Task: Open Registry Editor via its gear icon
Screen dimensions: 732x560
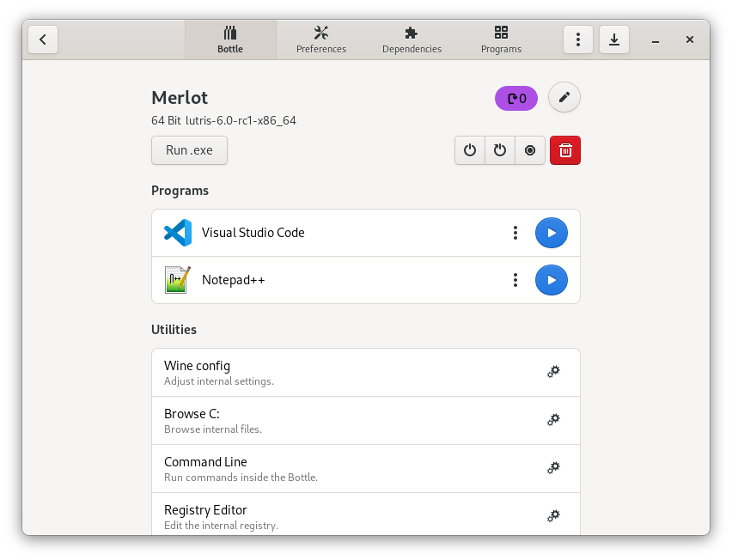Action: tap(553, 515)
